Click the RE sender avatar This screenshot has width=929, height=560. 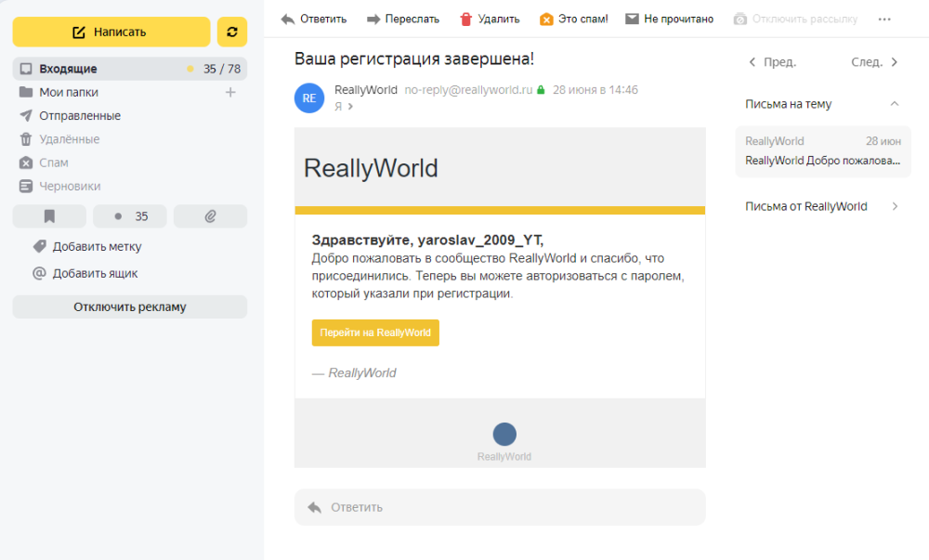(309, 98)
